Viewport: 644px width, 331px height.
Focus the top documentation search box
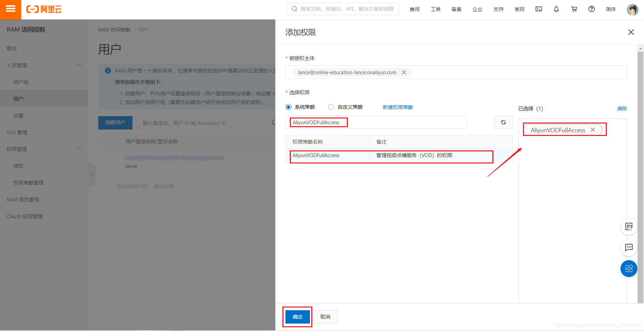(x=343, y=9)
